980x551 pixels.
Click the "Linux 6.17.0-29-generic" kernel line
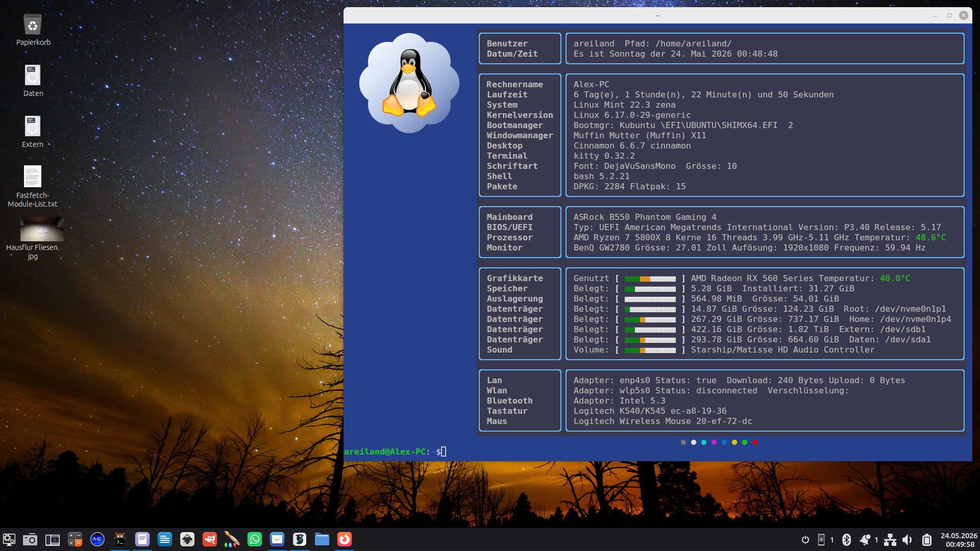pos(632,115)
